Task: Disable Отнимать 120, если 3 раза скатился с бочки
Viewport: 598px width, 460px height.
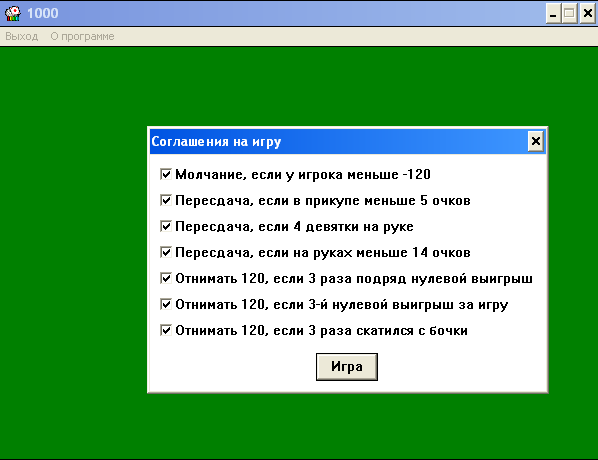Action: click(x=166, y=330)
